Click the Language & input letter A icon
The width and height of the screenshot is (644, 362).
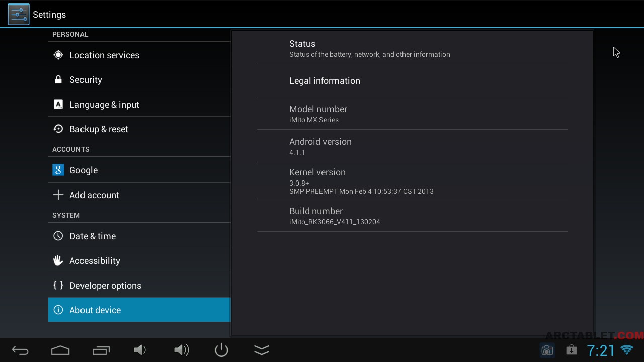pyautogui.click(x=58, y=104)
